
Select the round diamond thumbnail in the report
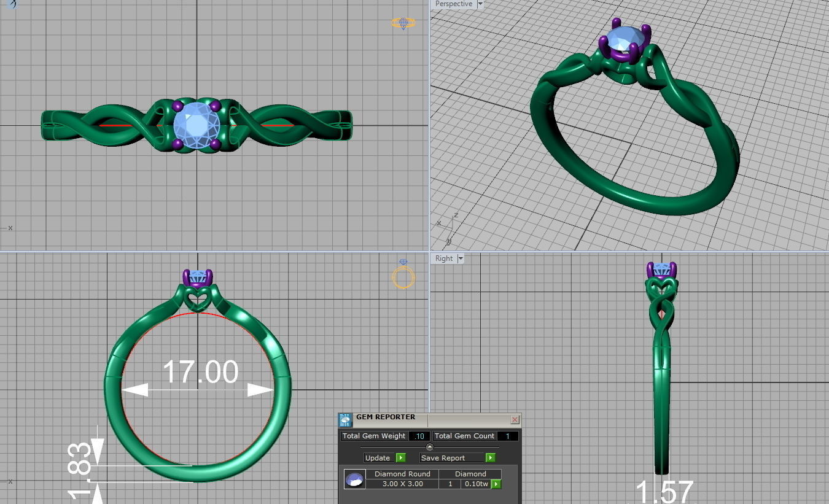pyautogui.click(x=354, y=479)
